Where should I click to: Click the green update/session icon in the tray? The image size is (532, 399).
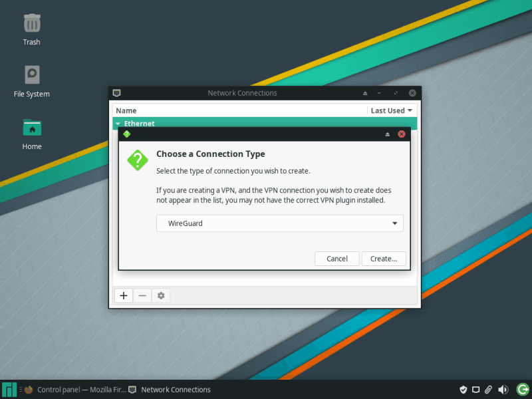[521, 390]
